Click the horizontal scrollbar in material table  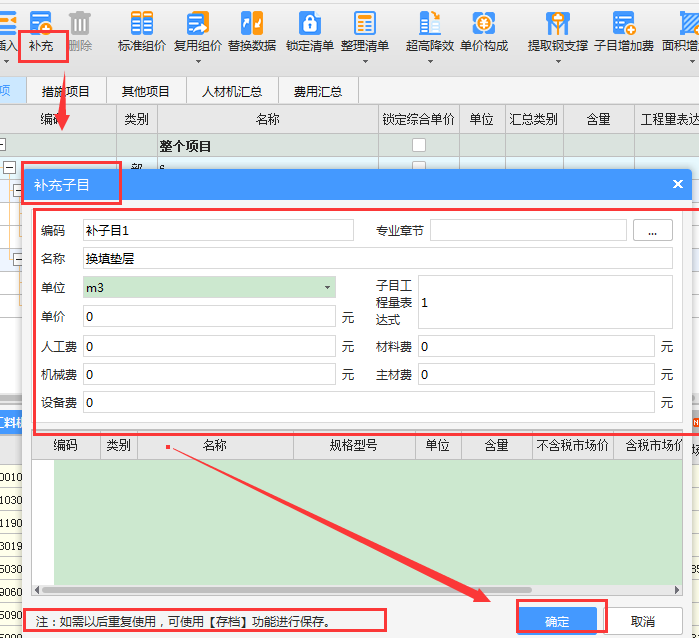[x=300, y=591]
